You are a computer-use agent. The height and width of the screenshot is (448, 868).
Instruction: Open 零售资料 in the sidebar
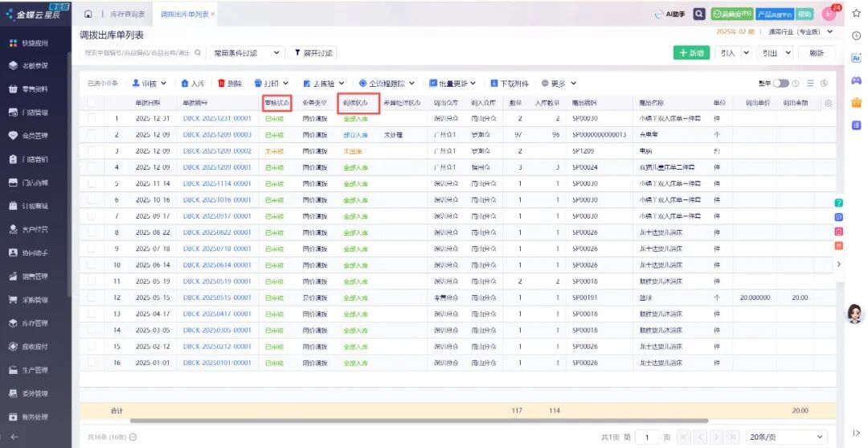(x=29, y=89)
